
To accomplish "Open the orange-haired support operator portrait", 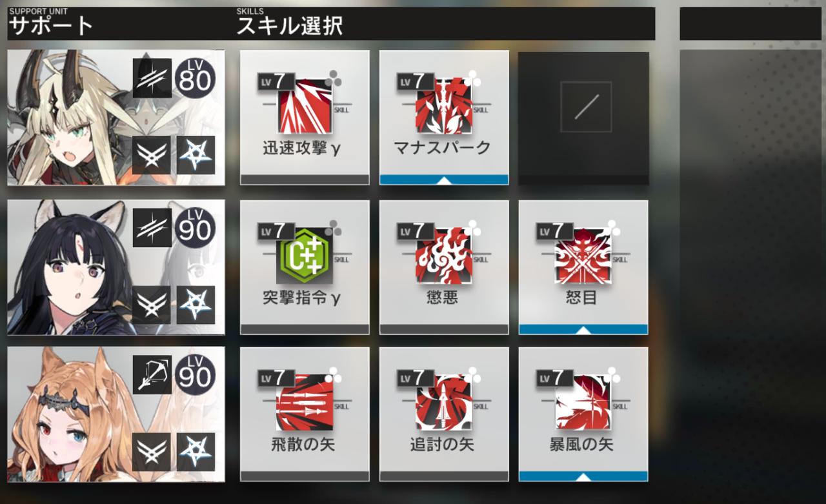I will (116, 414).
